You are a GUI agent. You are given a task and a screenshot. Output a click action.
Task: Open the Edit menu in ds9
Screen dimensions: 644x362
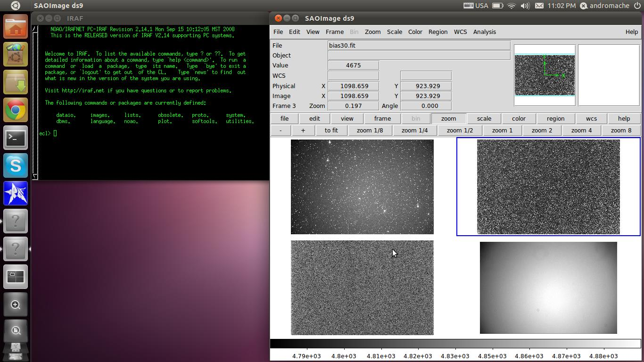pyautogui.click(x=294, y=32)
